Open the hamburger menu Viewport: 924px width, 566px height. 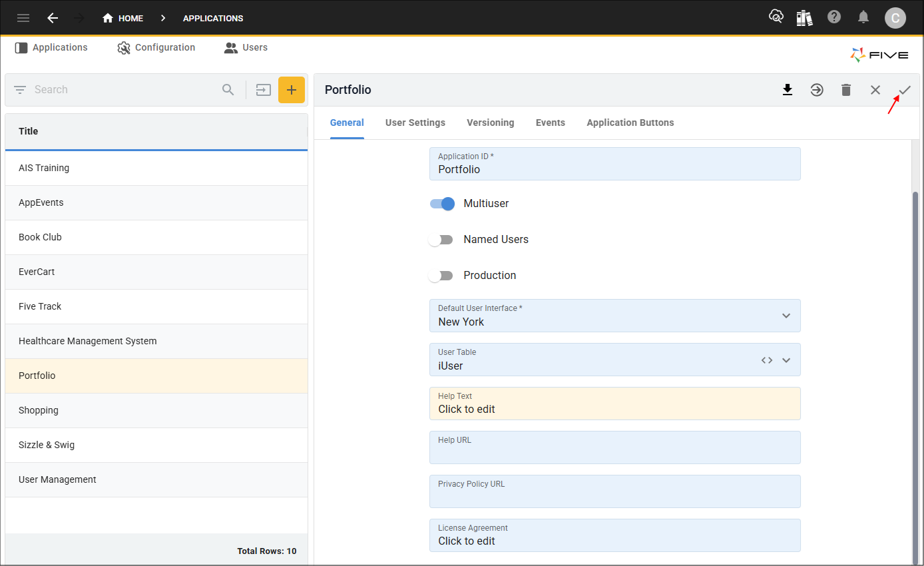[x=23, y=18]
